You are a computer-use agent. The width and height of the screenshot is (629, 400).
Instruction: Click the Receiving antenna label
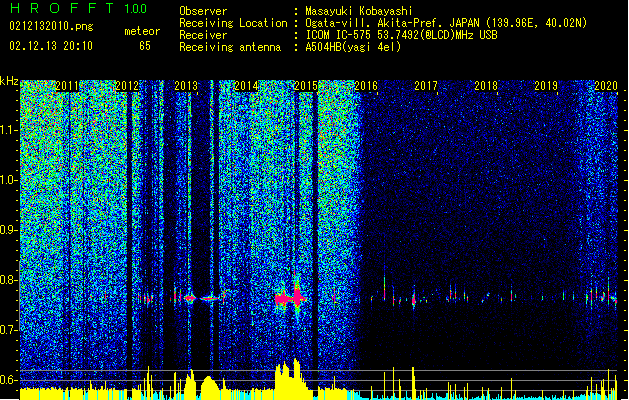(x=230, y=47)
